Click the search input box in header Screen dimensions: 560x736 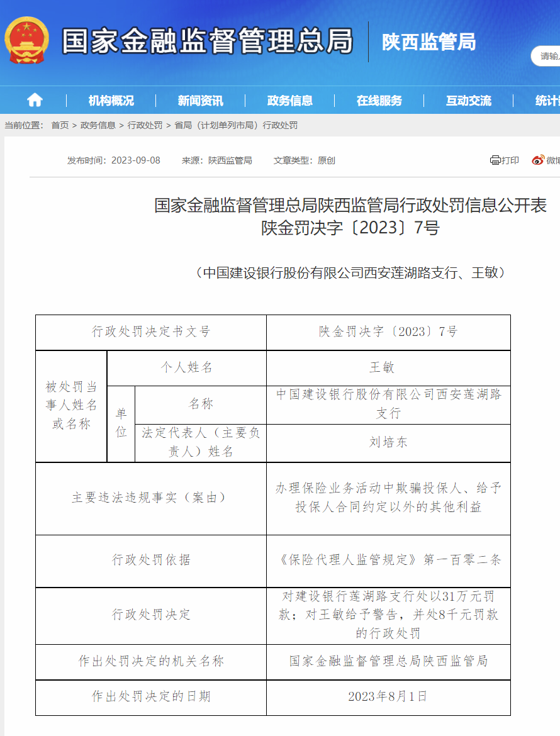[547, 56]
